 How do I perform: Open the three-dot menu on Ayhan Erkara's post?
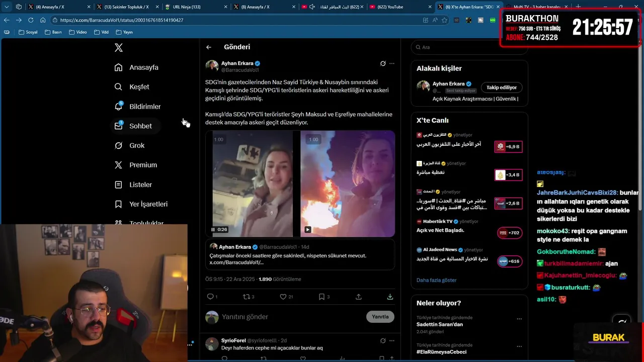[x=392, y=63]
